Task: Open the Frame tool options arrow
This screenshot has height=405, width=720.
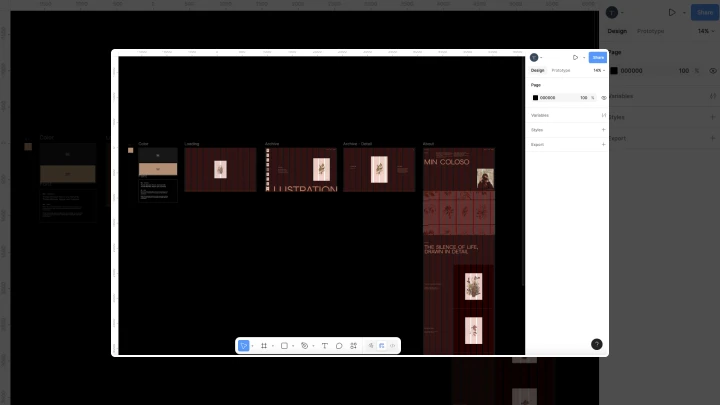Action: point(272,346)
